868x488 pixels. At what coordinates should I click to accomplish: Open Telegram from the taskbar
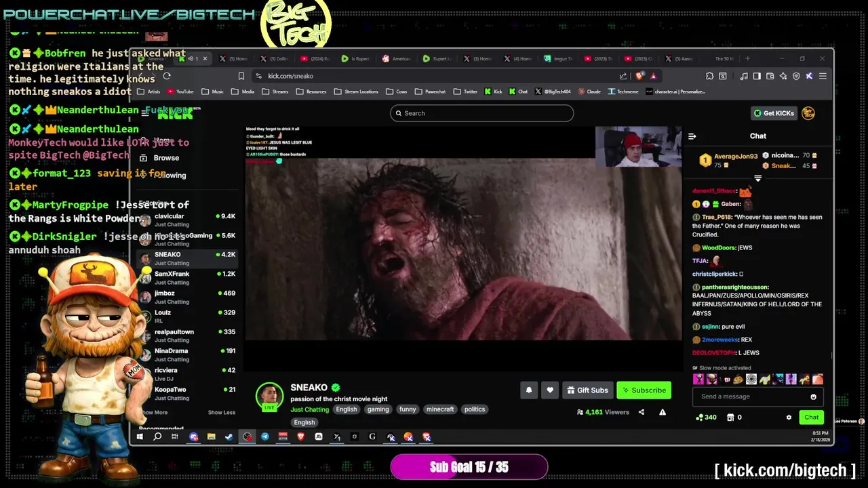click(265, 437)
